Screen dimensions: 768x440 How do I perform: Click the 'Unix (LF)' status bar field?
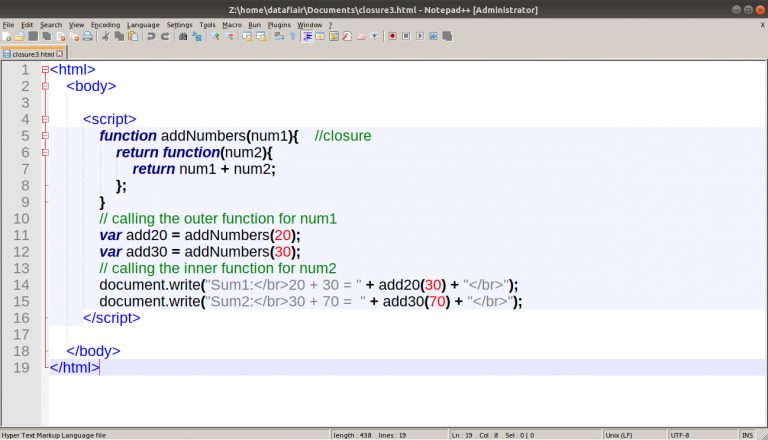tap(634, 435)
